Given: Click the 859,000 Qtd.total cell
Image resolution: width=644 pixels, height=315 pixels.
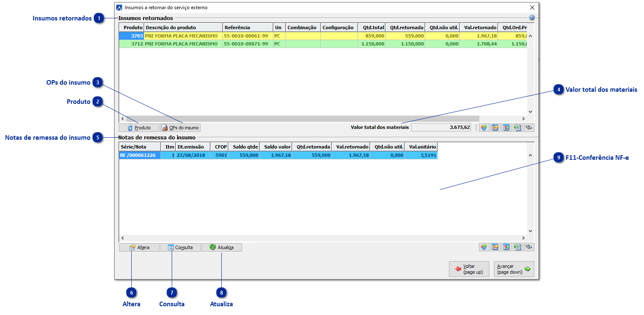Looking at the screenshot, I should pyautogui.click(x=372, y=36).
